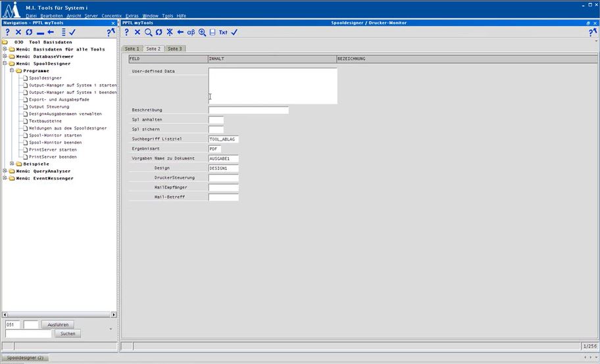Click the magnifier search icon in Spooldesigner toolbar
This screenshot has width=600, height=364.
pos(148,32)
